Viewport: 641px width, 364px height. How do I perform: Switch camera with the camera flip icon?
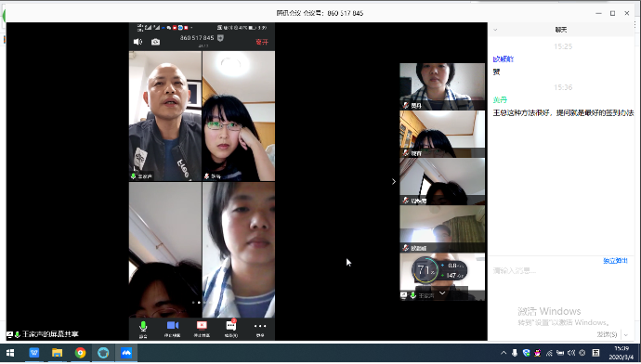(156, 42)
